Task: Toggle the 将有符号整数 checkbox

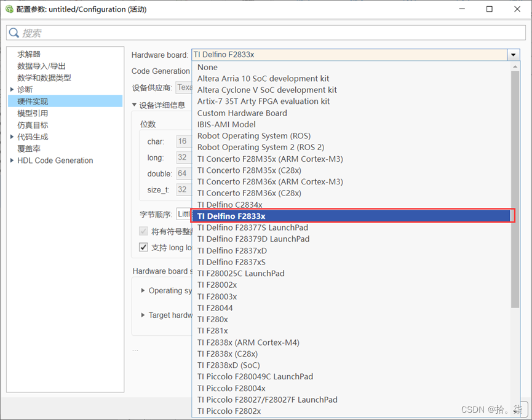Action: [x=143, y=231]
